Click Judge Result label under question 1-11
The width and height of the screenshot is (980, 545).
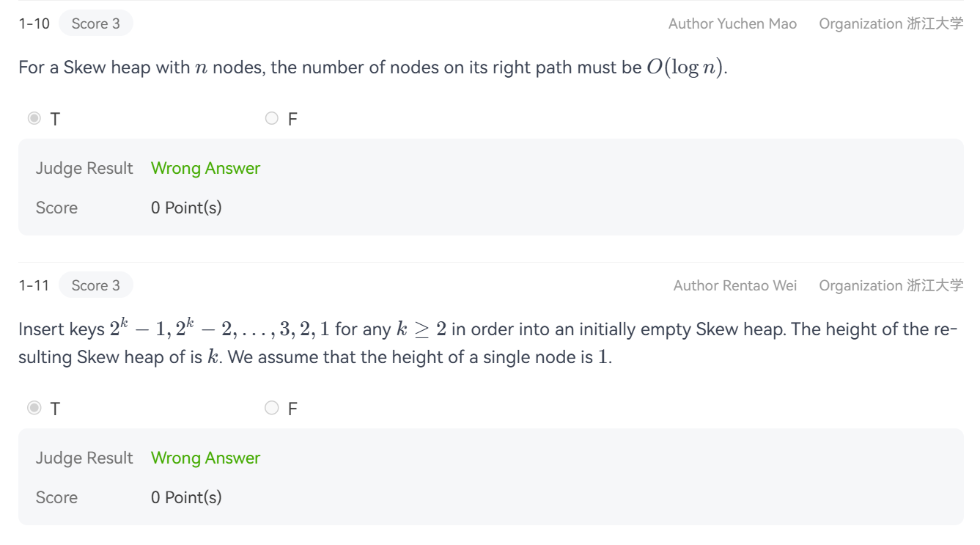click(84, 458)
